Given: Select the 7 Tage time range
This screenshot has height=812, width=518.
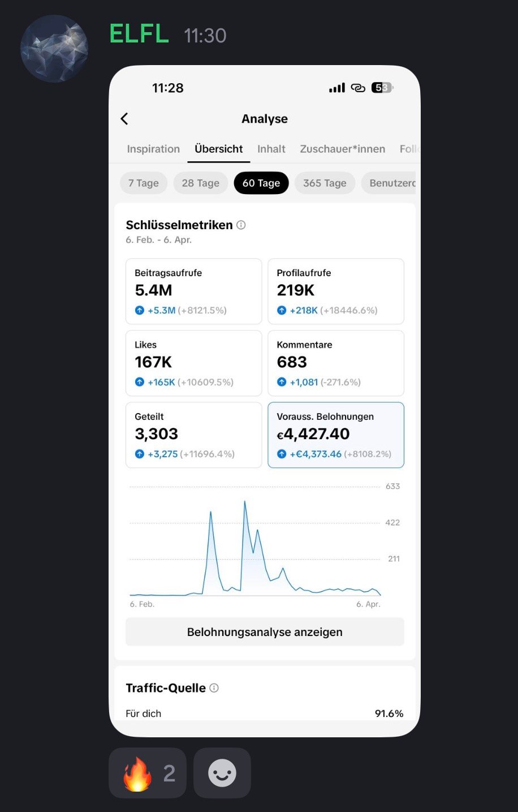Looking at the screenshot, I should (x=144, y=183).
